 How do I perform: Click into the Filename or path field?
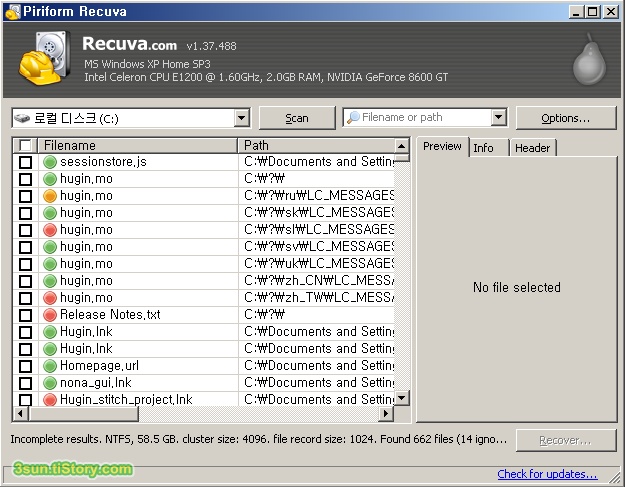click(425, 118)
